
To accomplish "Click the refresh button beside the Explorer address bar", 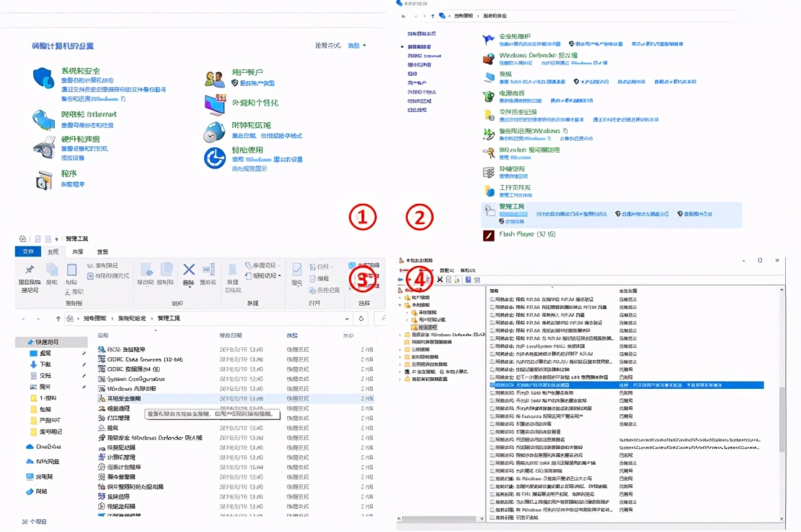I will (x=361, y=318).
